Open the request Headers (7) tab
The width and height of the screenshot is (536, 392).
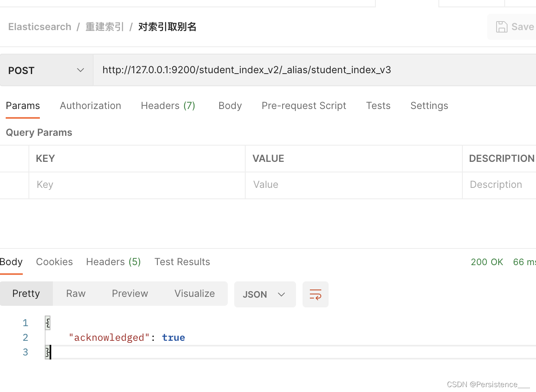[168, 106]
